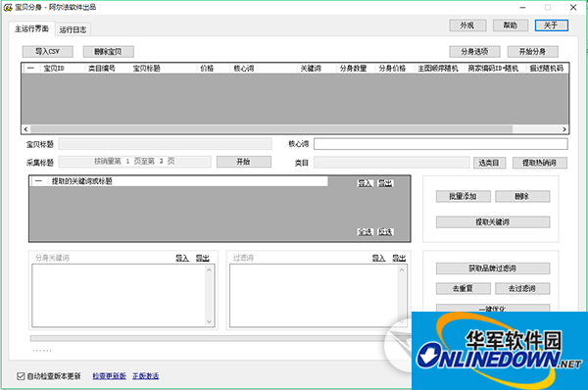Image resolution: width=588 pixels, height=390 pixels.
Task: Open the 帮助 button
Action: tap(511, 25)
